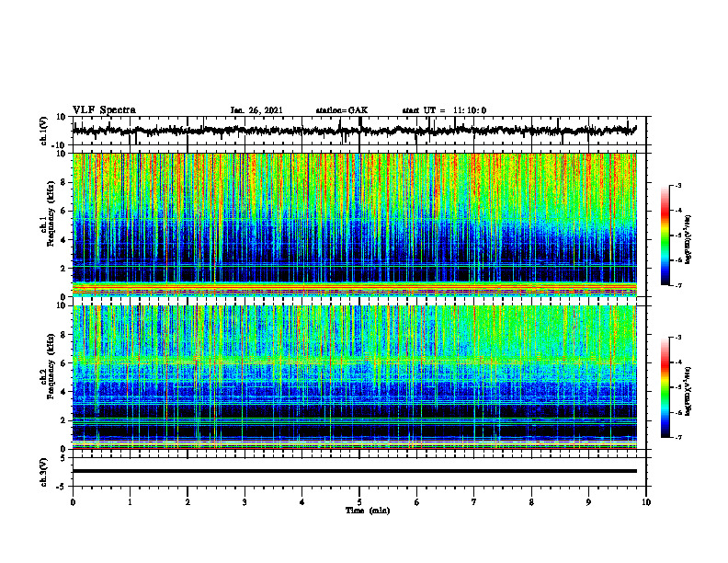
Task: Click the "VLF Spectra" plot title
Action: coord(104,110)
